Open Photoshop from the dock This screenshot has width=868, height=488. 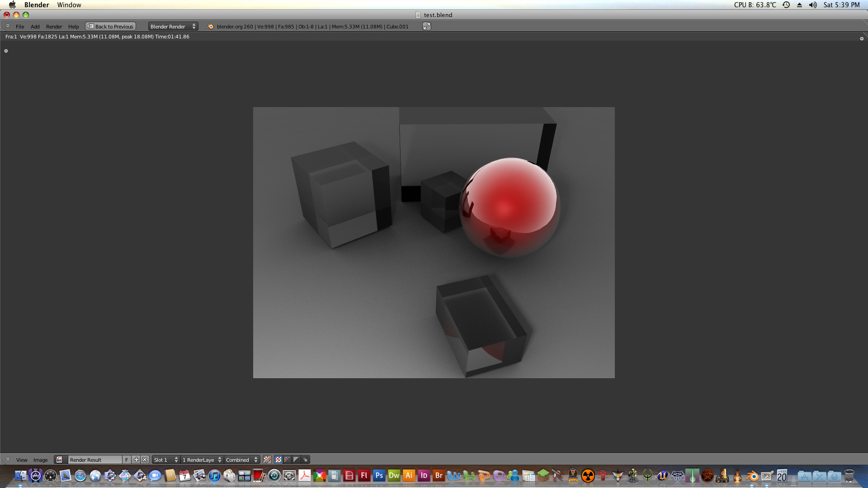[x=379, y=475]
